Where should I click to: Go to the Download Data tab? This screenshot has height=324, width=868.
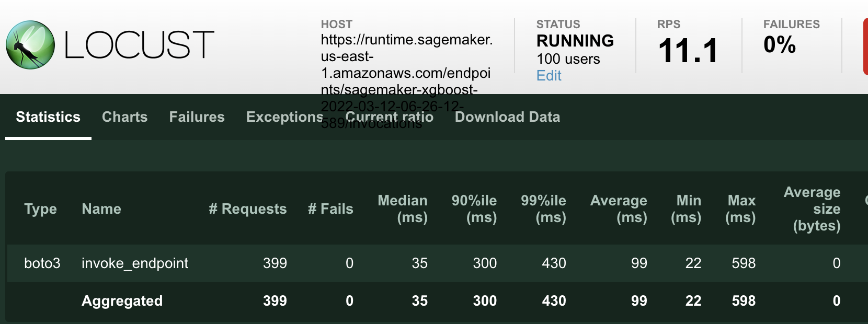pos(507,117)
